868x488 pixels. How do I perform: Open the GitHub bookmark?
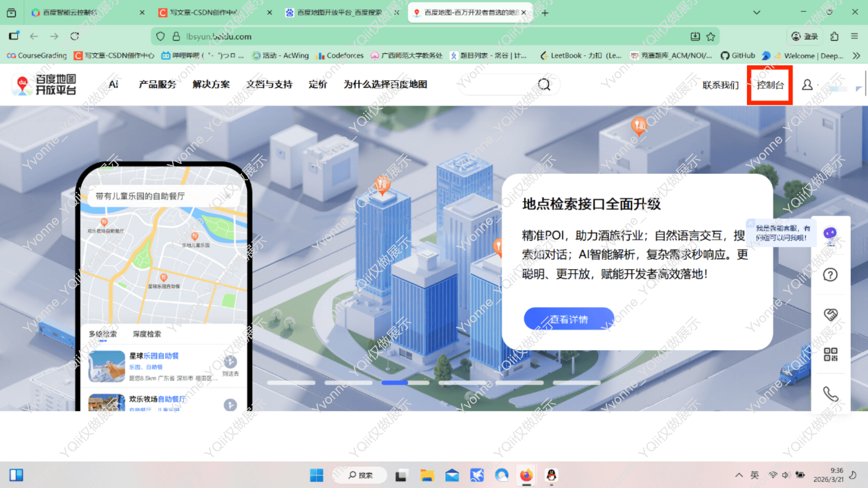point(738,56)
